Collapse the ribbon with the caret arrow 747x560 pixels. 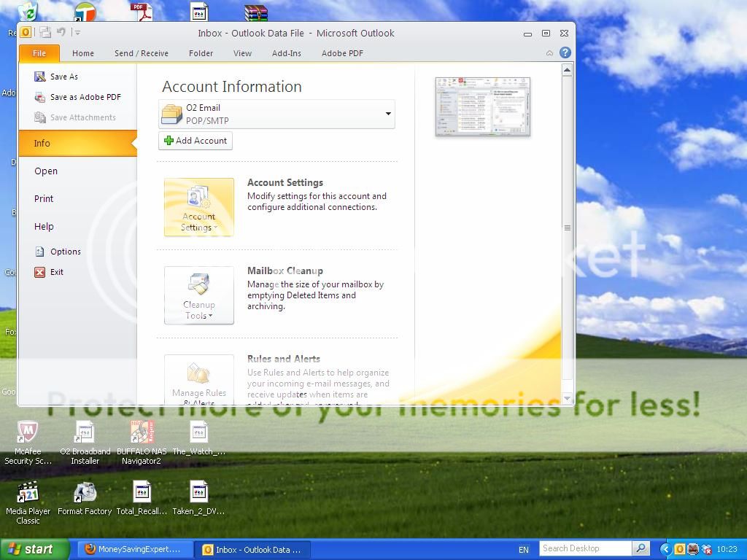click(x=549, y=52)
